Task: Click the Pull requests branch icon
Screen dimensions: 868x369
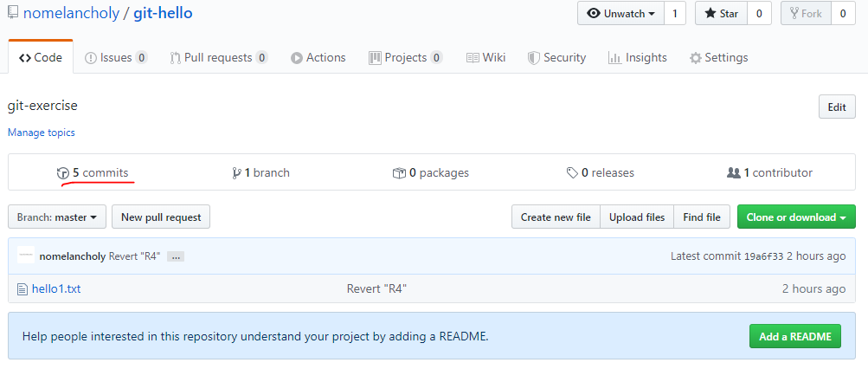Action: 175,58
